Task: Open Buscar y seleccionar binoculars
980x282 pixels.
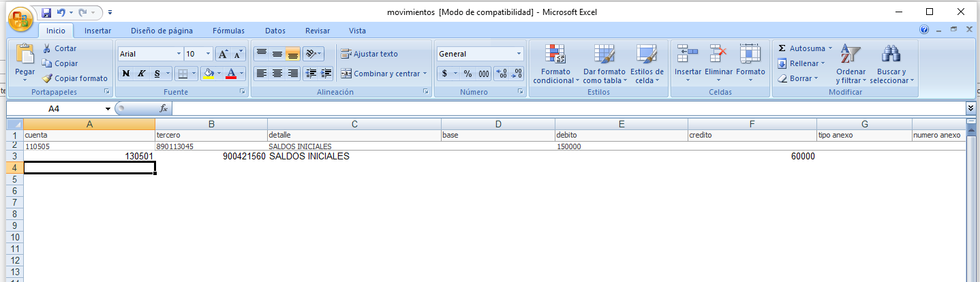Action: [891, 54]
